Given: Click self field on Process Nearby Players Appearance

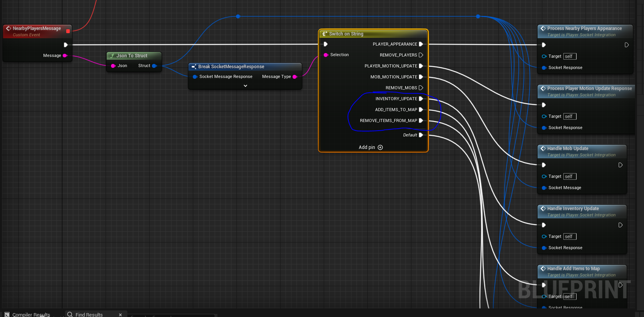Looking at the screenshot, I should [570, 57].
